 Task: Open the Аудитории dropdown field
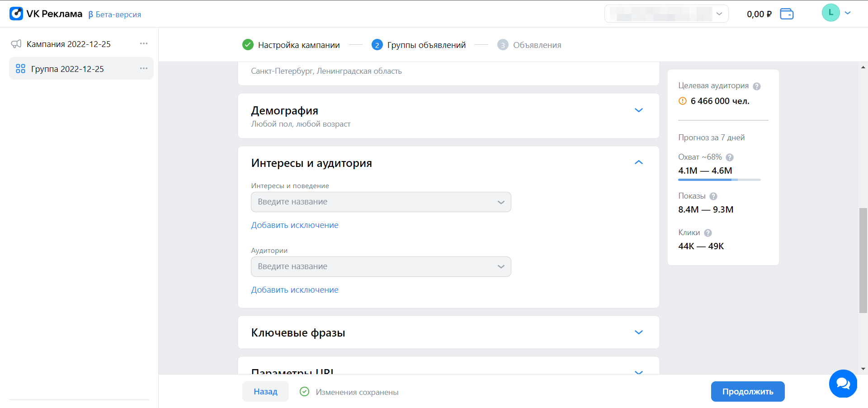click(x=381, y=267)
